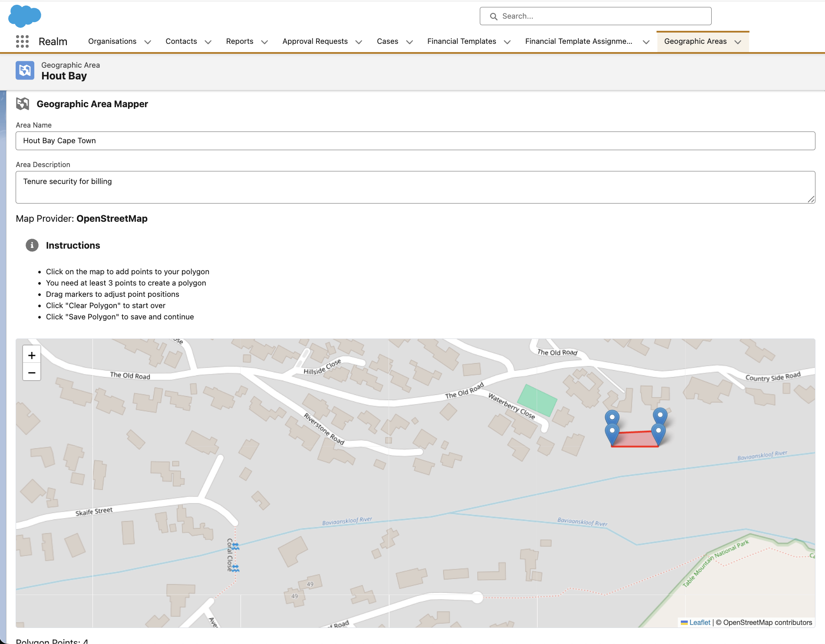Open the Approval Requests dropdown chevron
The image size is (825, 644).
point(359,42)
